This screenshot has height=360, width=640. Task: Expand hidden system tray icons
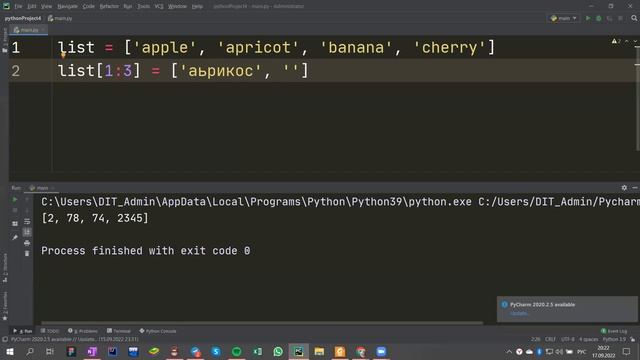click(509, 351)
